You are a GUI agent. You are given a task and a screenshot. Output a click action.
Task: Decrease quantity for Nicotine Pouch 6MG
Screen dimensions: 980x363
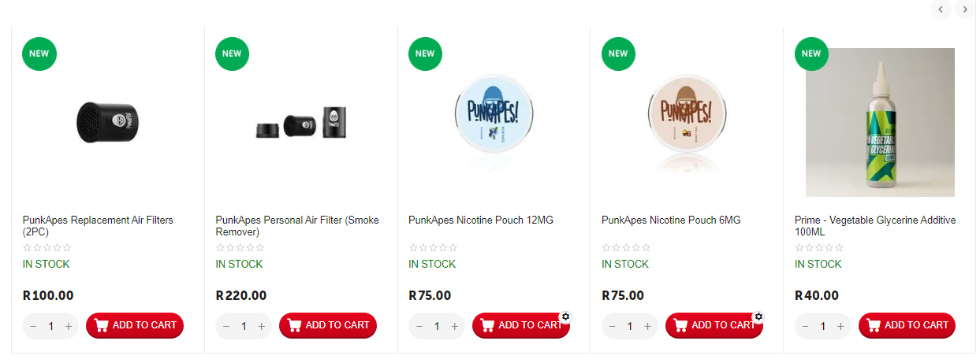coord(613,326)
